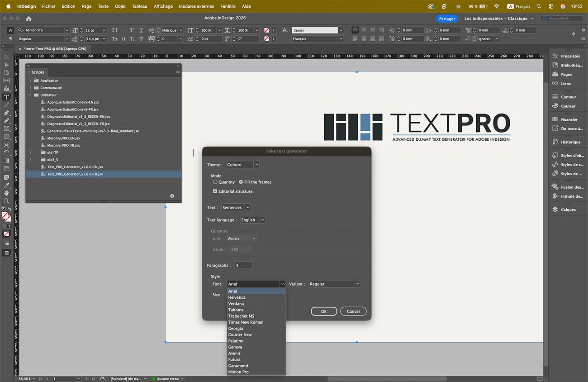The width and height of the screenshot is (588, 382).
Task: Click the Partager button
Action: pyautogui.click(x=447, y=19)
